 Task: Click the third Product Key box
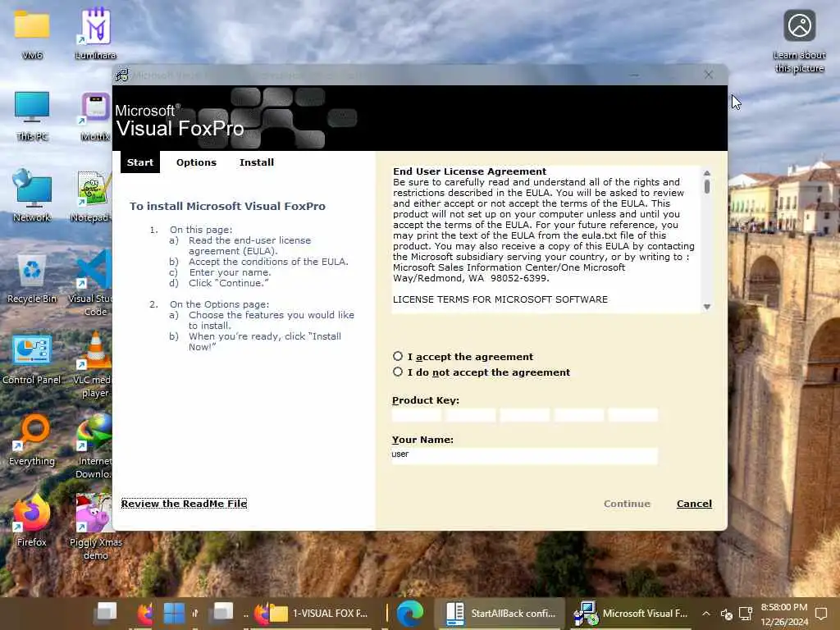tap(524, 414)
